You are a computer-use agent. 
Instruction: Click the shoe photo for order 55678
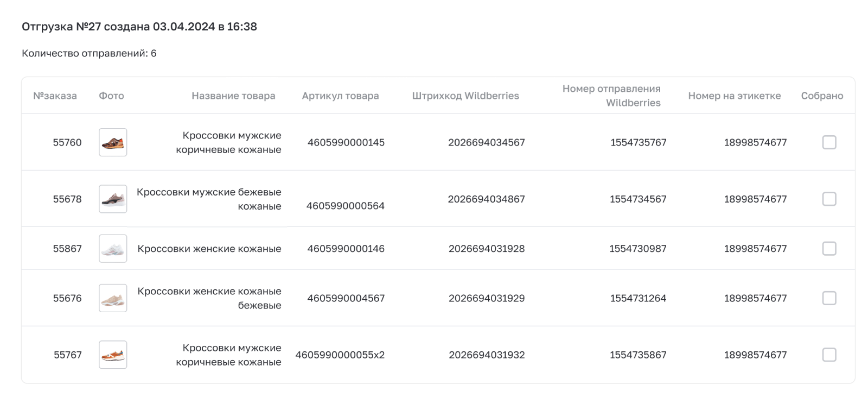point(113,199)
